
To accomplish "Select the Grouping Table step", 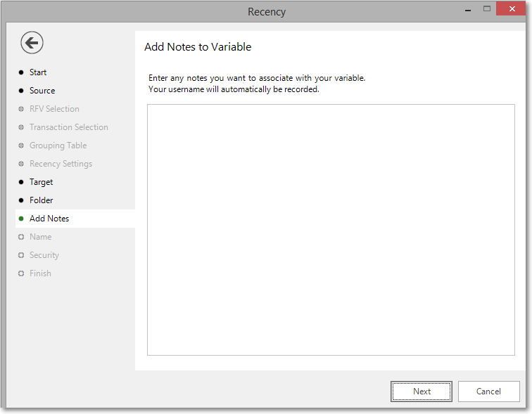I will (58, 145).
